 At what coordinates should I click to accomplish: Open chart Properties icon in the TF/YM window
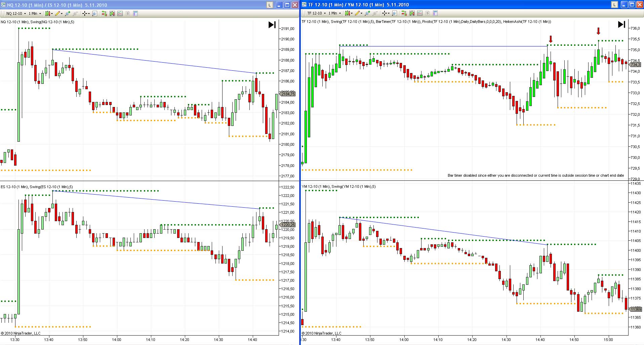(x=435, y=13)
